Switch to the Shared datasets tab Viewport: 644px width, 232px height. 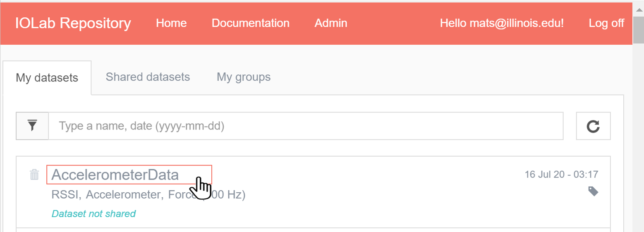tap(148, 77)
